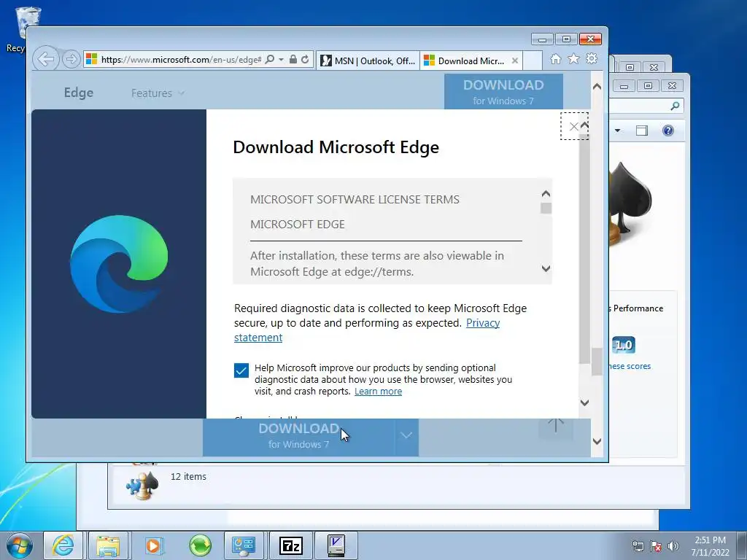
Task: Close the Download Microsoft Edge tab
Action: [x=514, y=61]
